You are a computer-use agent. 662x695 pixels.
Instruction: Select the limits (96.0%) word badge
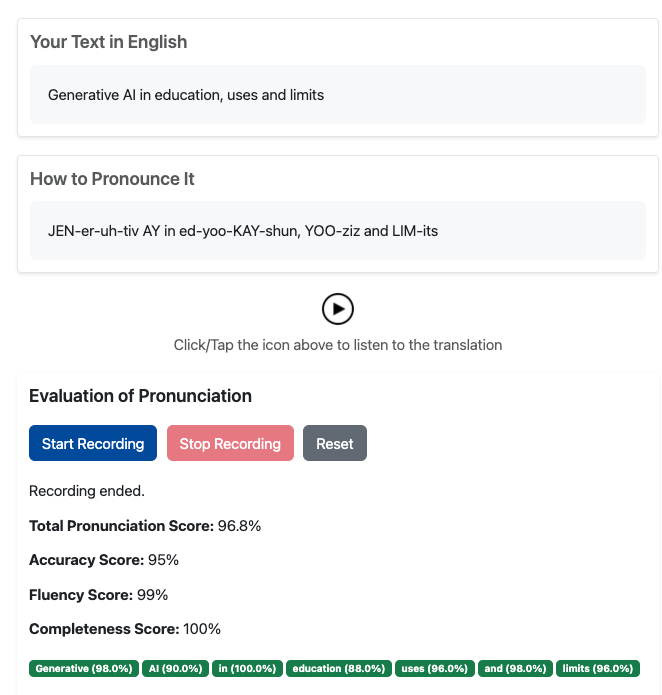598,669
